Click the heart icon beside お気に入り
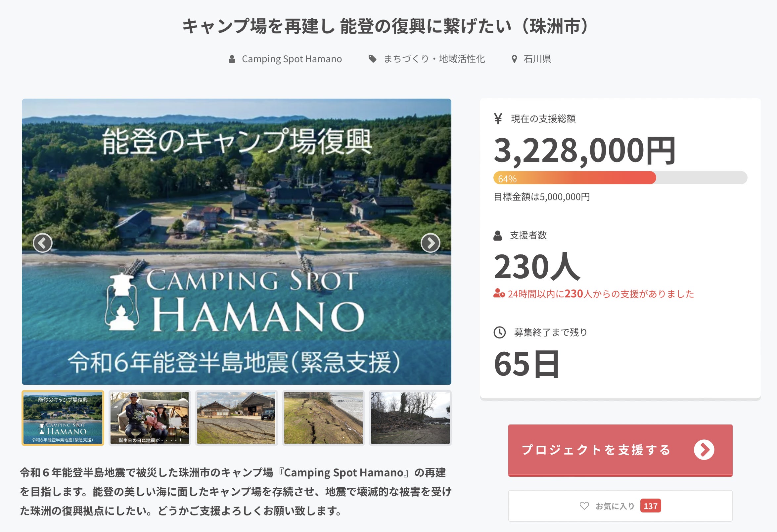This screenshot has width=777, height=532. pyautogui.click(x=584, y=506)
